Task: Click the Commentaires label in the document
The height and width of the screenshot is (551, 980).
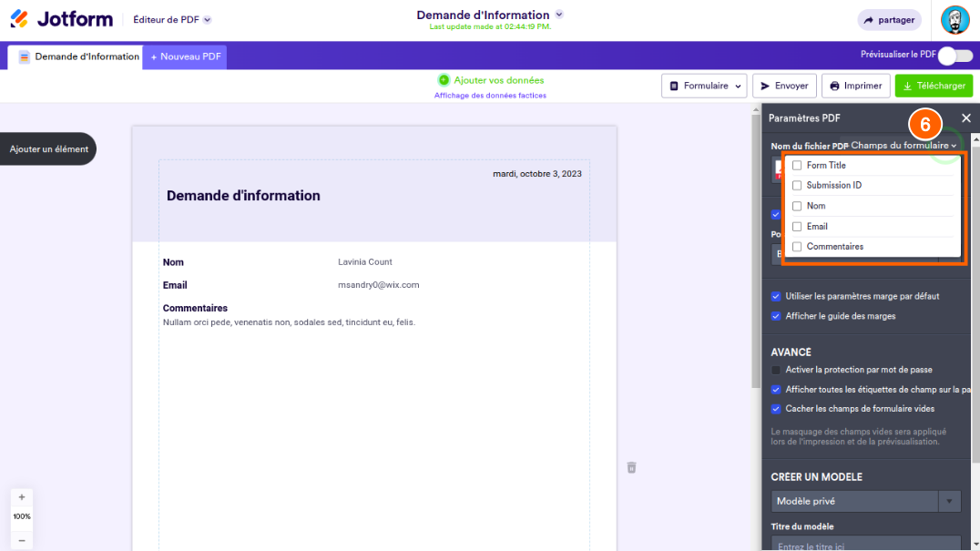Action: [195, 308]
